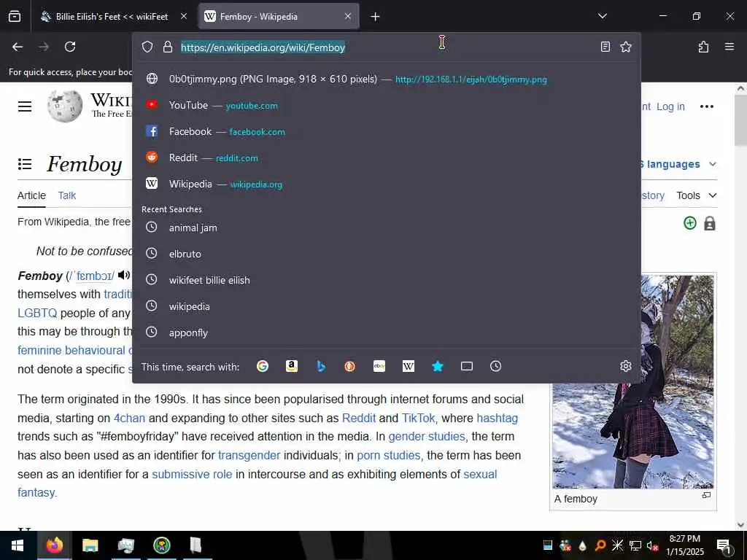
Task: Open the gender studies link
Action: [x=426, y=436]
